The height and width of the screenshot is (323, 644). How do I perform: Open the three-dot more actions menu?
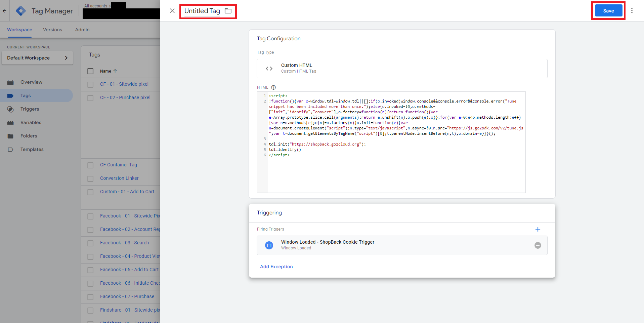(632, 11)
